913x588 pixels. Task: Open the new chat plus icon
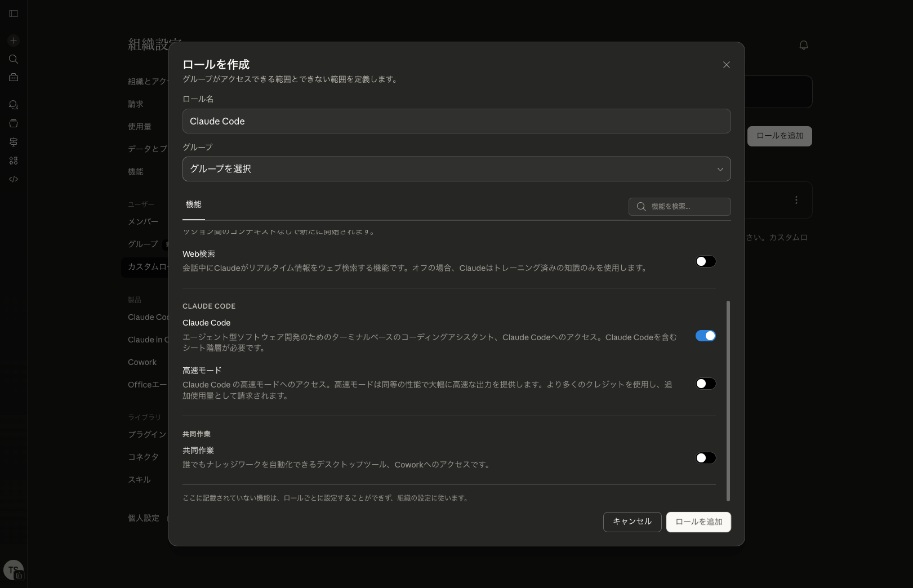(14, 41)
